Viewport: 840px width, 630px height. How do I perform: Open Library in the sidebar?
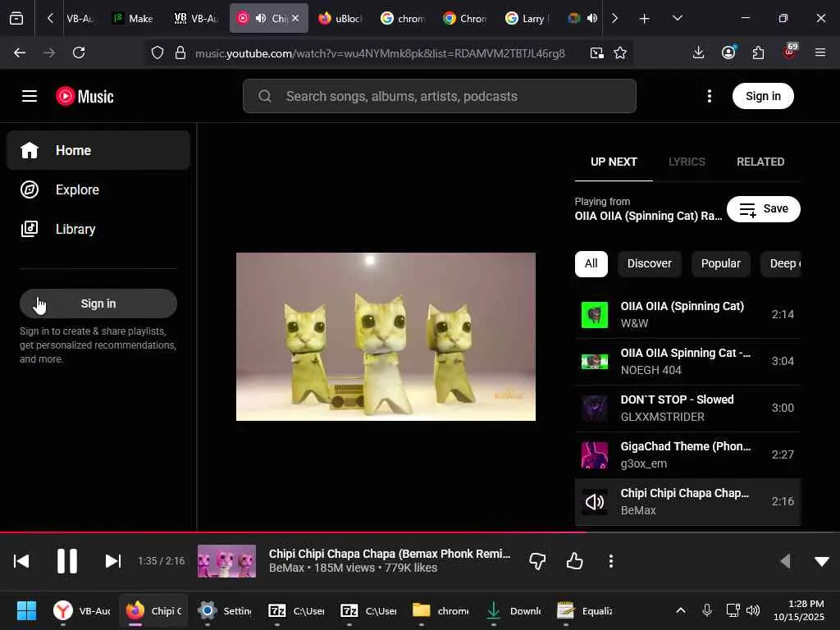coord(98,230)
